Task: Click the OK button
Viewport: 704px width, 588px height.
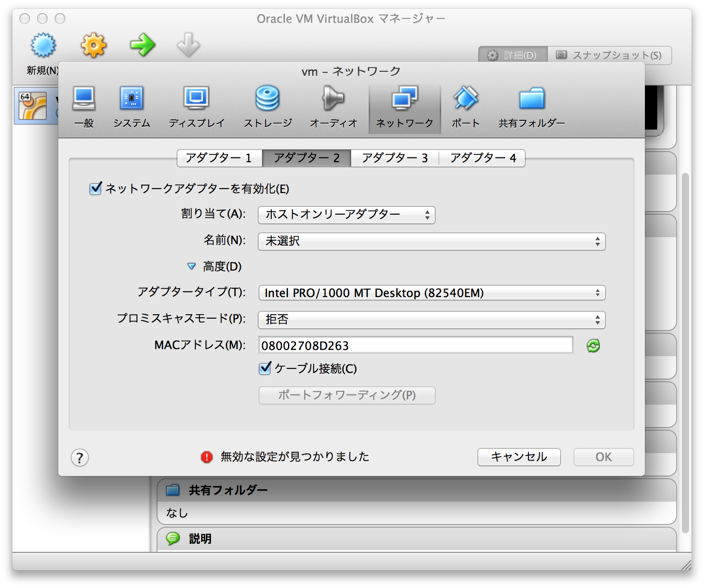Action: 603,457
